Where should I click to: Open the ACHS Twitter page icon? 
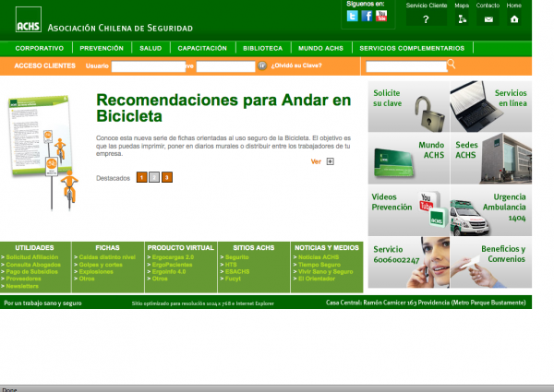353,16
